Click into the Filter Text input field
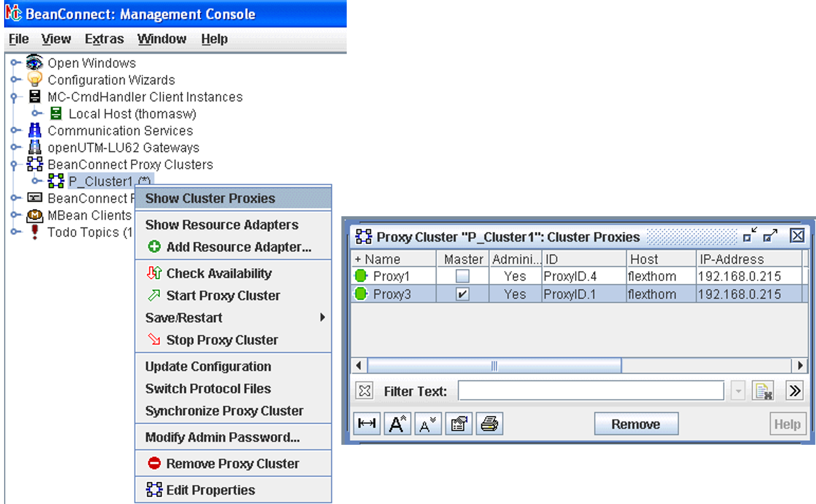This screenshot has height=504, width=816. click(591, 391)
